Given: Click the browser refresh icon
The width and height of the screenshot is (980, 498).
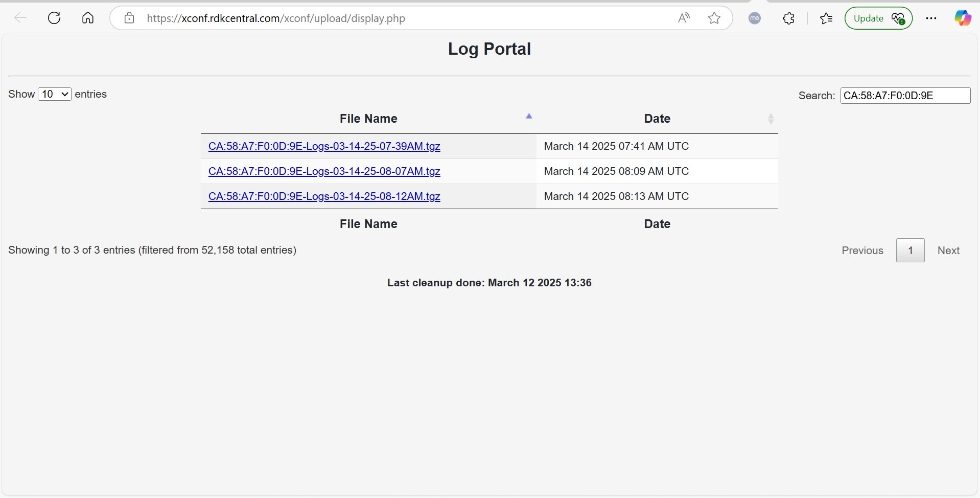Looking at the screenshot, I should (x=54, y=18).
